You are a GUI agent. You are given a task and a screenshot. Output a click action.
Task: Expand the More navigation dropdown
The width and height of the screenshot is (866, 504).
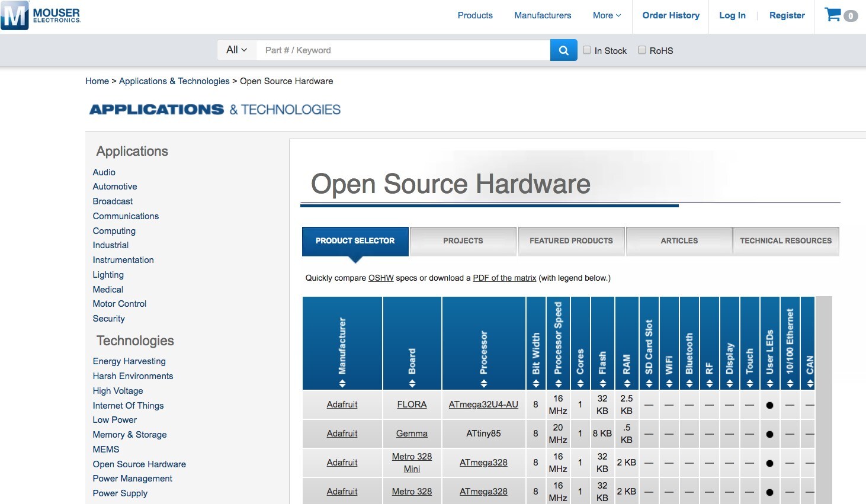[x=607, y=15]
